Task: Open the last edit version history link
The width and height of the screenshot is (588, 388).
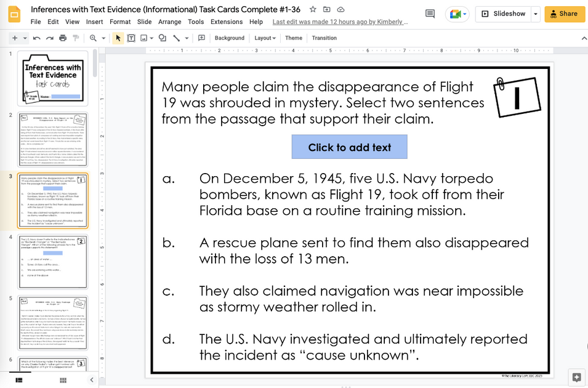Action: point(340,22)
